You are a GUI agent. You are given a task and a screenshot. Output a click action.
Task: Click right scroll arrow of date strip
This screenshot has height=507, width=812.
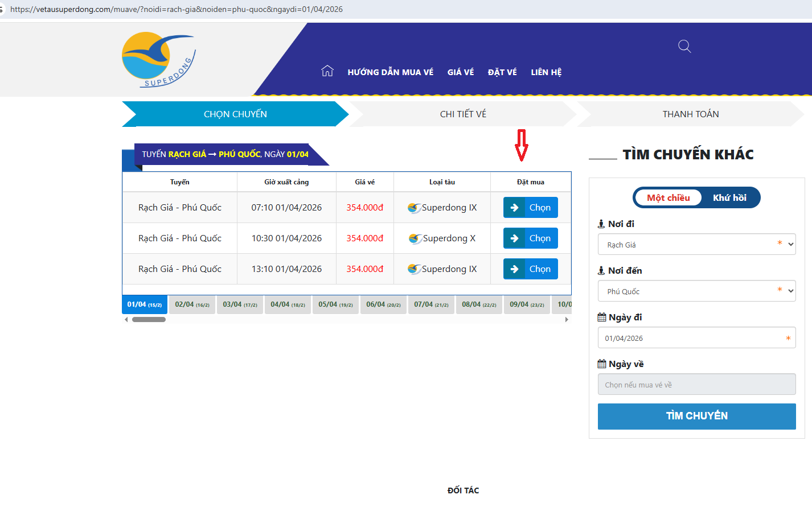[x=567, y=320]
